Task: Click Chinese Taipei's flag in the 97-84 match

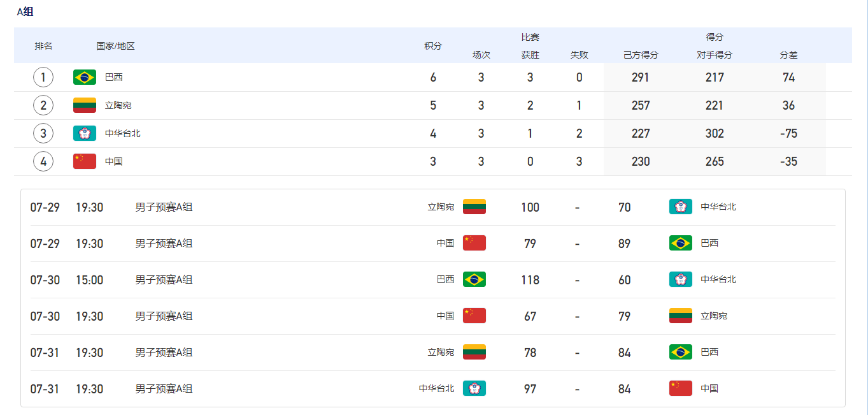Action: click(x=474, y=389)
